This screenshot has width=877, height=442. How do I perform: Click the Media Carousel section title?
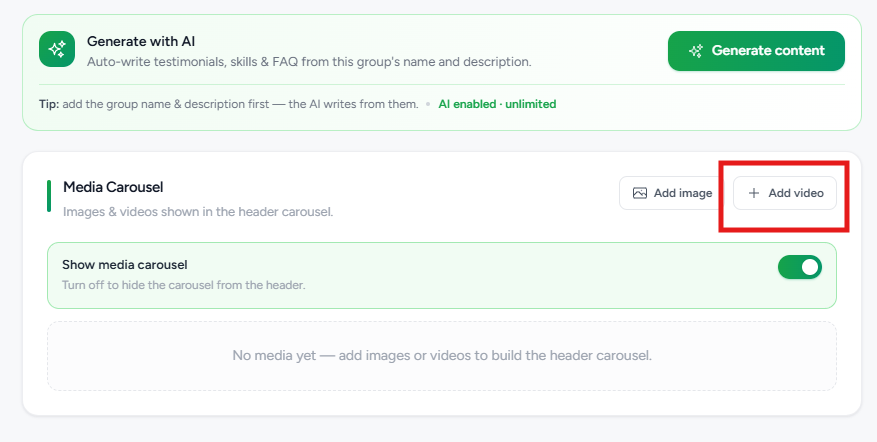tap(113, 187)
